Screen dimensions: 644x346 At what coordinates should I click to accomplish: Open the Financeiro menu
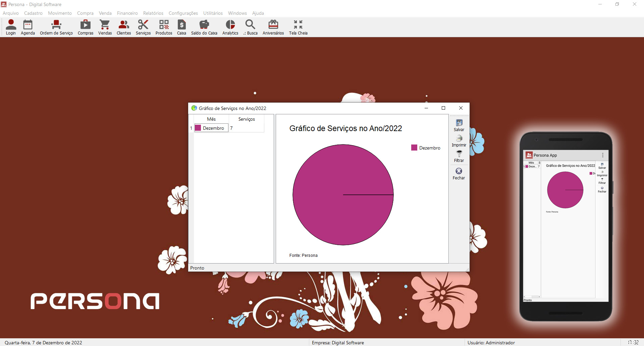[x=127, y=13]
